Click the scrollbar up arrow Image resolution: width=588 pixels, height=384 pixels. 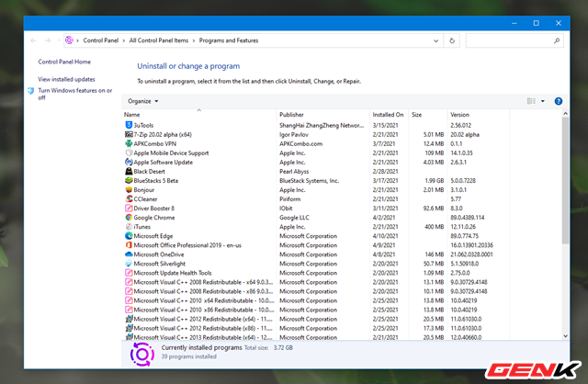coord(565,113)
